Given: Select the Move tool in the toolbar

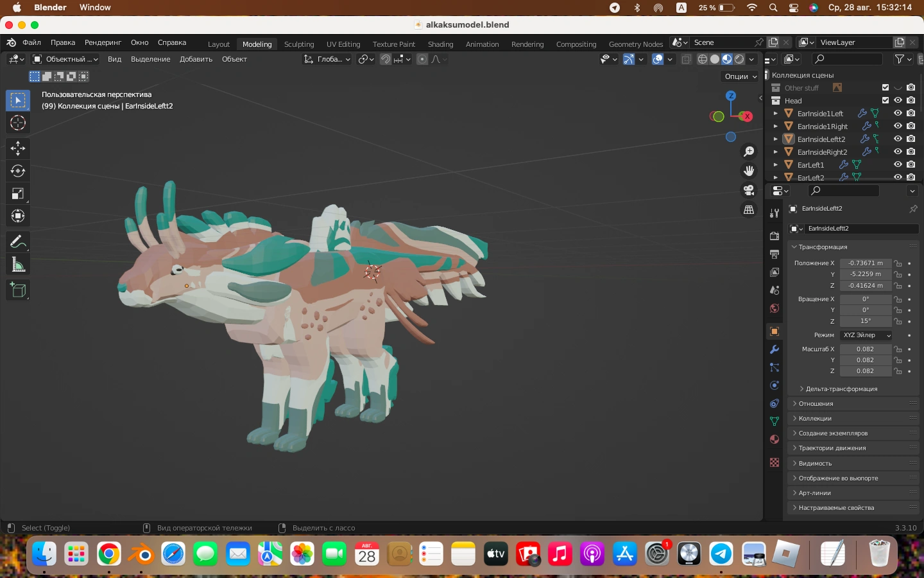Looking at the screenshot, I should (17, 148).
